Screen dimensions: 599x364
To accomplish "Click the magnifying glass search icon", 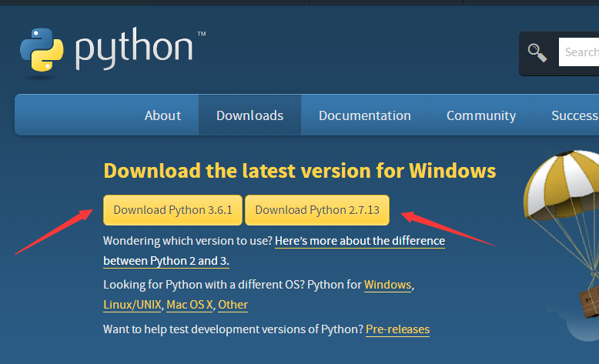I will click(537, 52).
